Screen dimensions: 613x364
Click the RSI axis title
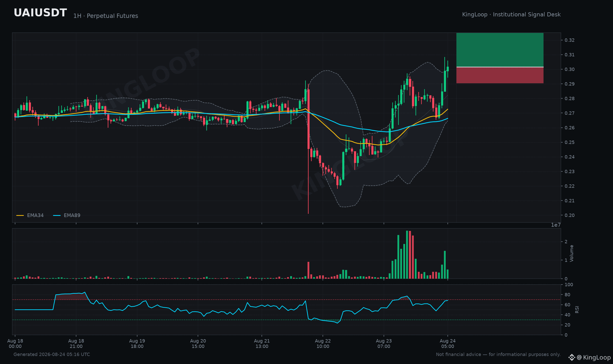(x=577, y=310)
